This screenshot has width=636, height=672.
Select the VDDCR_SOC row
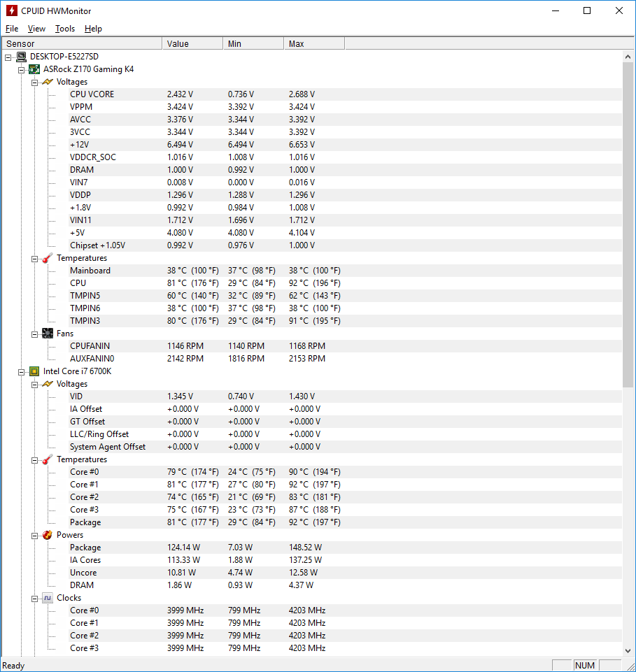tap(345, 157)
